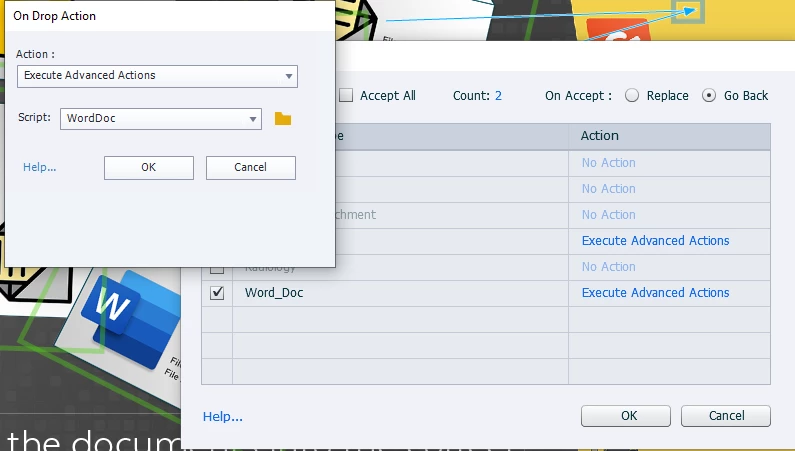Open the Script dropdown showing WordDoc

coord(161,119)
